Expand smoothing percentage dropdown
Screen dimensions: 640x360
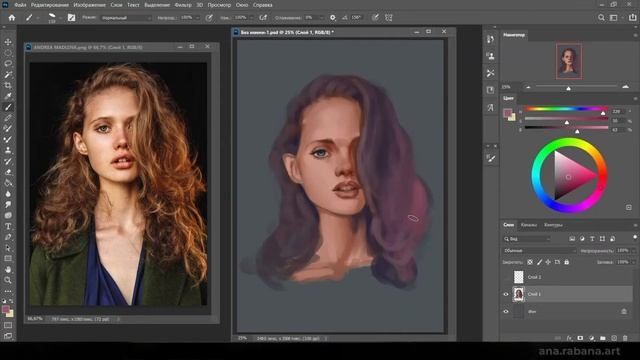tap(322, 18)
